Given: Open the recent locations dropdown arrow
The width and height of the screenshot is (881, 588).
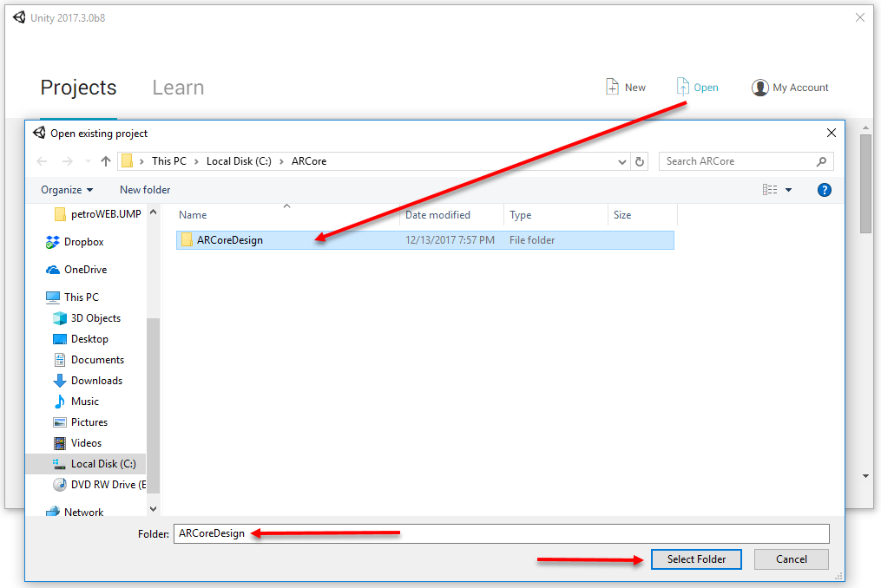Looking at the screenshot, I should (x=88, y=161).
